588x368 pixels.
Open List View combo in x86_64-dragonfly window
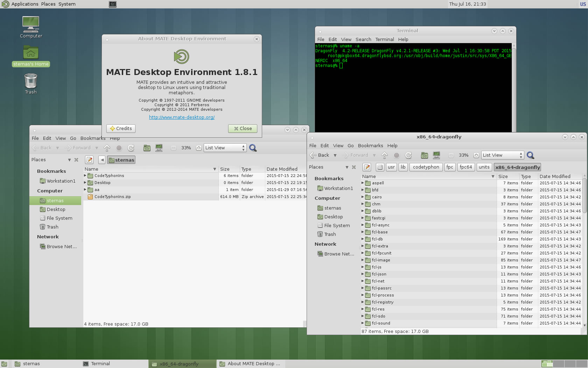coord(502,155)
